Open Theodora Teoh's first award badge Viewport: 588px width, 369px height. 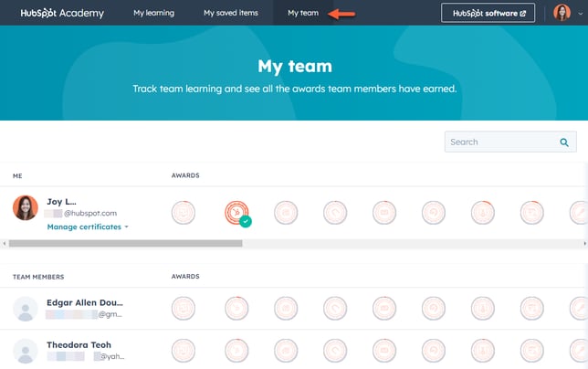[184, 351]
